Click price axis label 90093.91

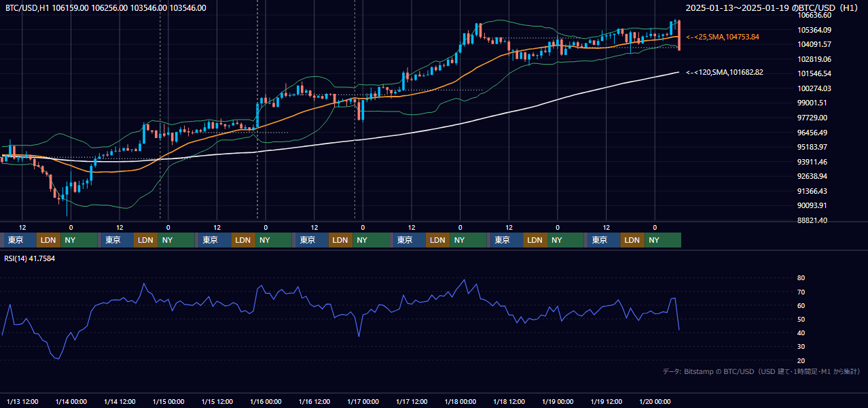coord(812,205)
